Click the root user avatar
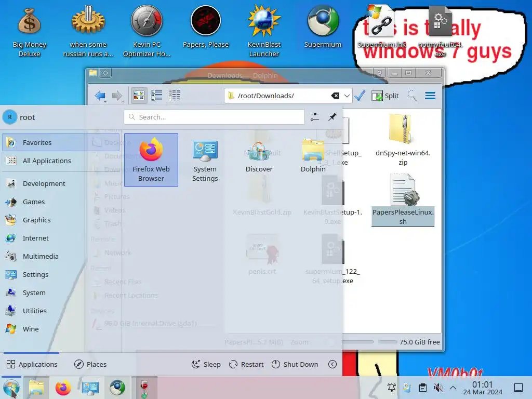 (10, 117)
